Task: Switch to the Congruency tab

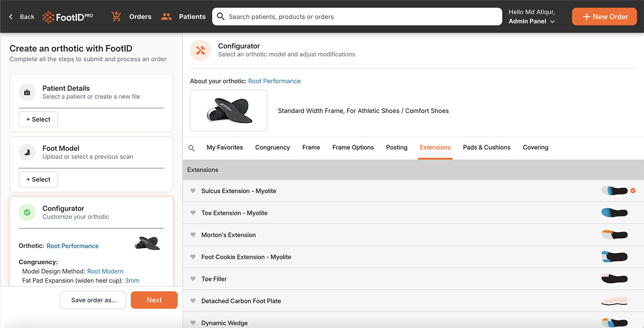Action: pyautogui.click(x=273, y=147)
